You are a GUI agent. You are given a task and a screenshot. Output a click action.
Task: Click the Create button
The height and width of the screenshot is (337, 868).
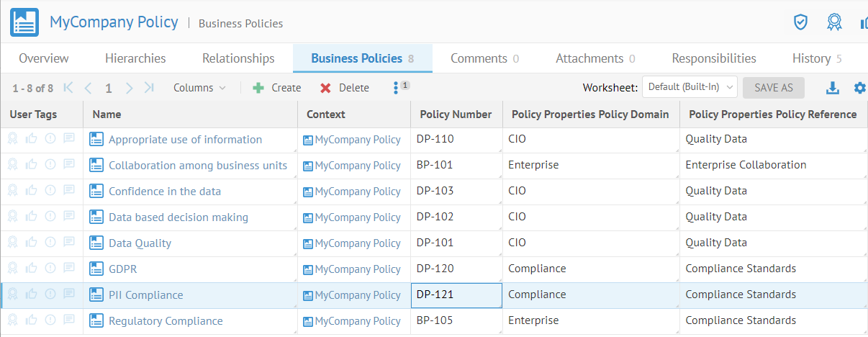(x=277, y=88)
